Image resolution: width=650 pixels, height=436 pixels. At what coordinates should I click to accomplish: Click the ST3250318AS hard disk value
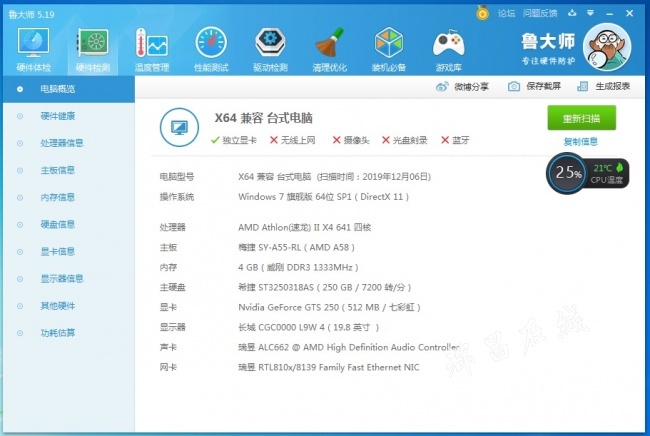click(325, 287)
